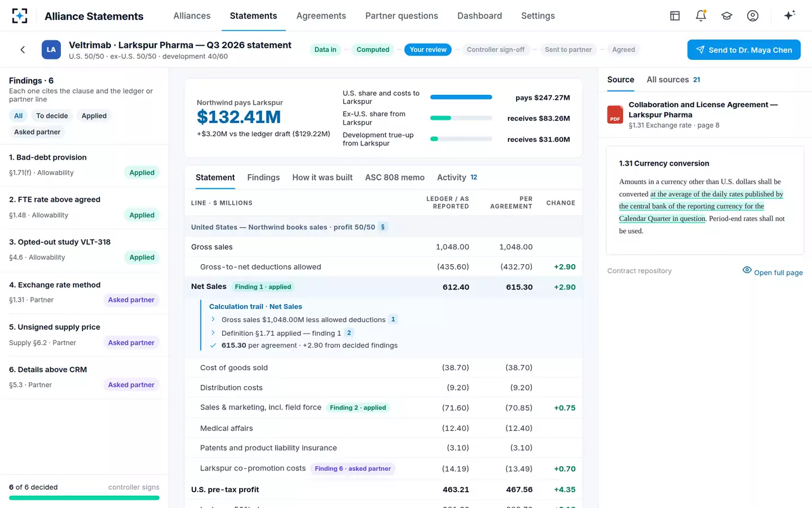This screenshot has height=508, width=812.
Task: Filter findings by Applied chip
Action: point(94,116)
